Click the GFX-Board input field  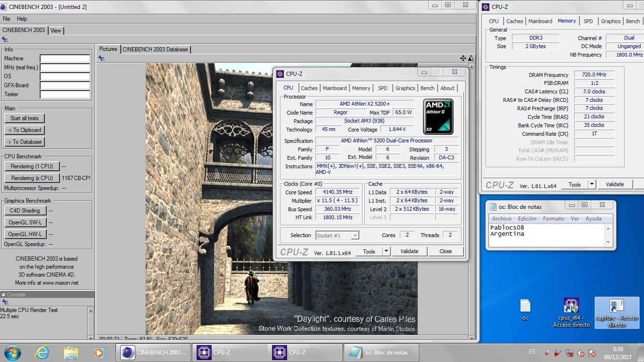(65, 85)
